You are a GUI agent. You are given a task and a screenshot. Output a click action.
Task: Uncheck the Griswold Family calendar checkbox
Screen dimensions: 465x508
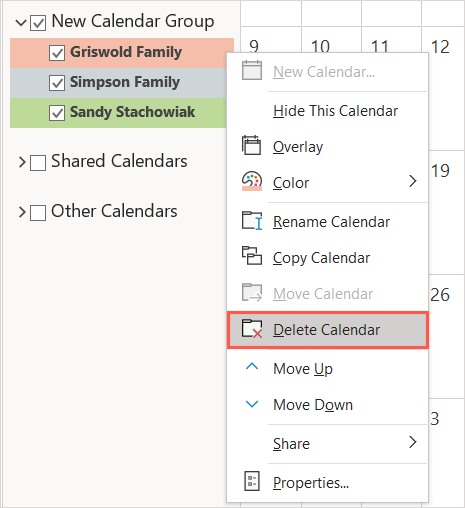coord(57,53)
